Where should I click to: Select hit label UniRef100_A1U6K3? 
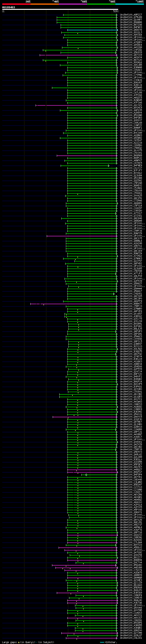point(131,361)
